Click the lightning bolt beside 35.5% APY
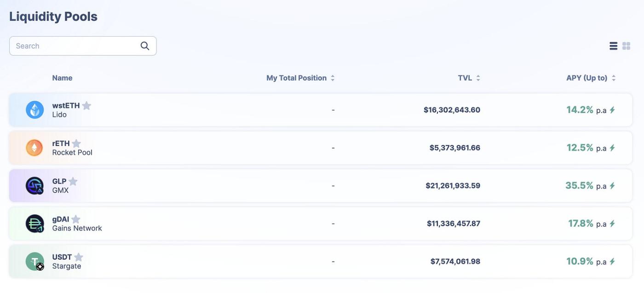644x293 pixels. click(x=612, y=186)
